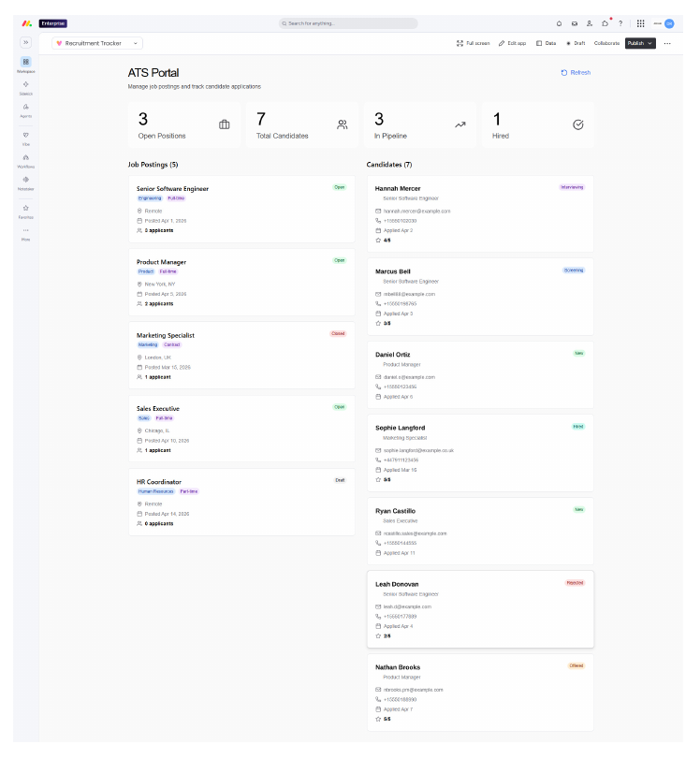Open notifications bell icon

559,23
